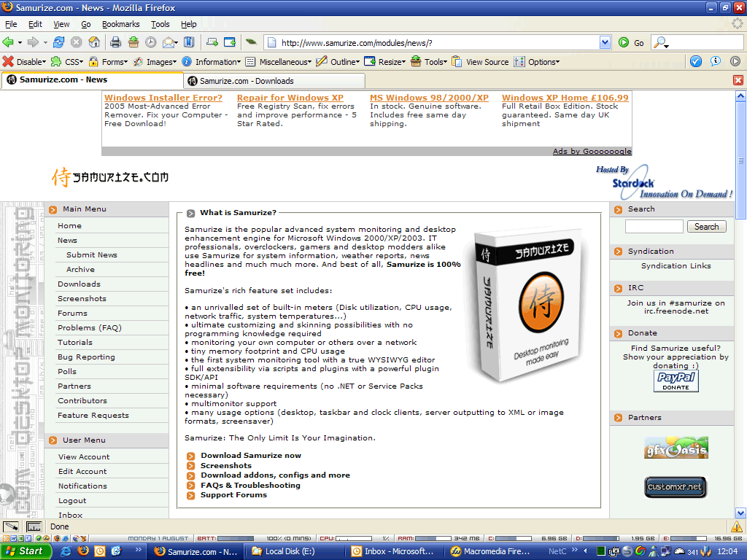Open the bookmarks sidebar book icon
747x560 pixels.
(189, 42)
